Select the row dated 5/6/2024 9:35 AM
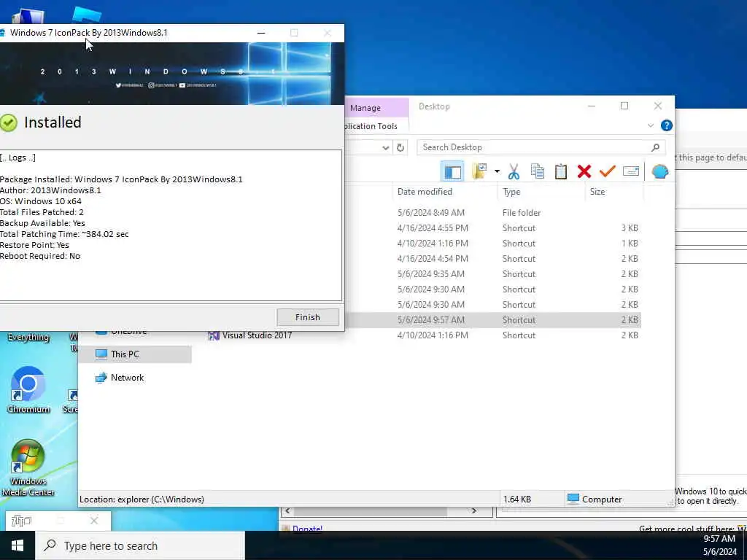747x560 pixels. click(x=492, y=274)
